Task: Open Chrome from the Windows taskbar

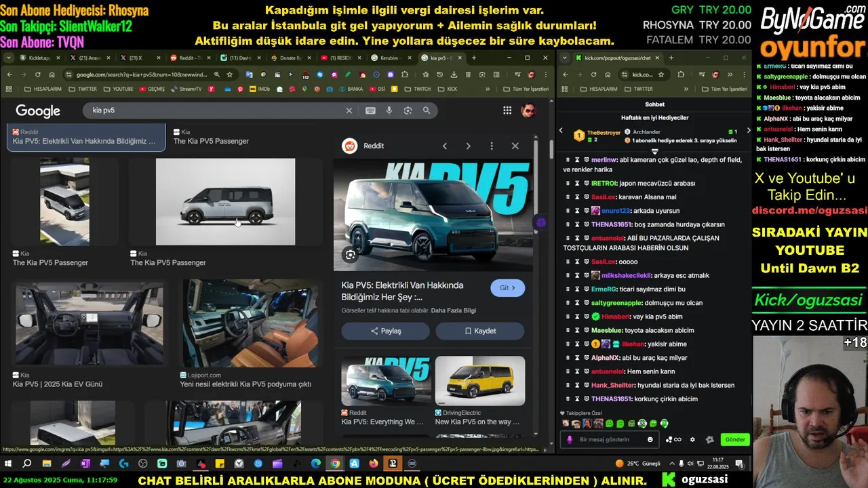Action: pyautogui.click(x=335, y=464)
